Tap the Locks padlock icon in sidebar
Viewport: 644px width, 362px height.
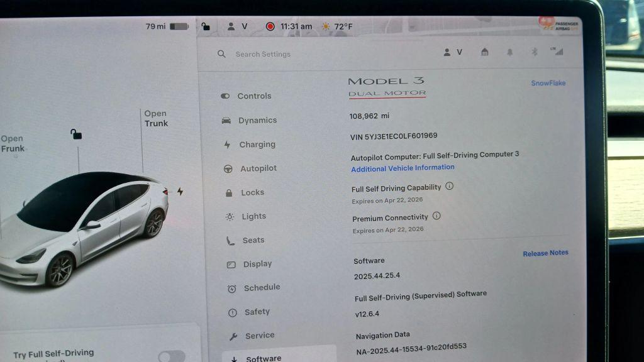coord(228,192)
